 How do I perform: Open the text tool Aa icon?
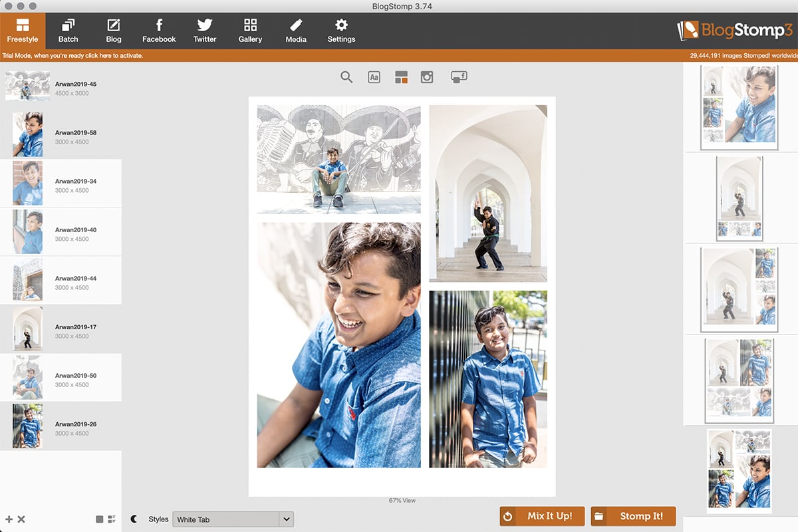pyautogui.click(x=374, y=77)
